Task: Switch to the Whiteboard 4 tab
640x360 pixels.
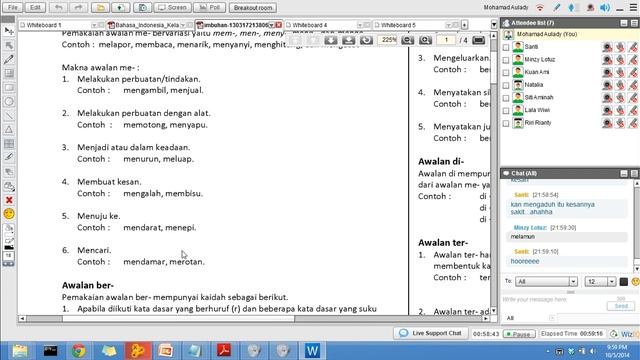Action: click(x=310, y=25)
